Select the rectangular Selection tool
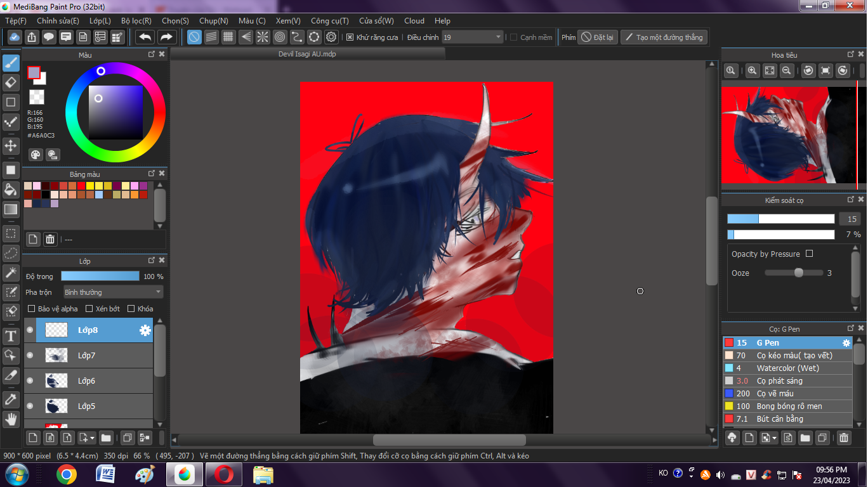This screenshot has height=487, width=868. click(x=11, y=233)
